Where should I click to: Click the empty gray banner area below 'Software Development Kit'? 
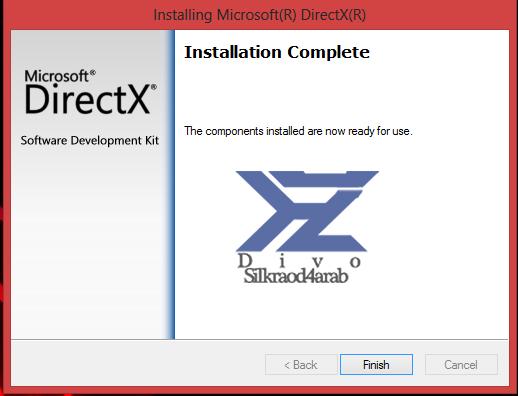pos(89,243)
